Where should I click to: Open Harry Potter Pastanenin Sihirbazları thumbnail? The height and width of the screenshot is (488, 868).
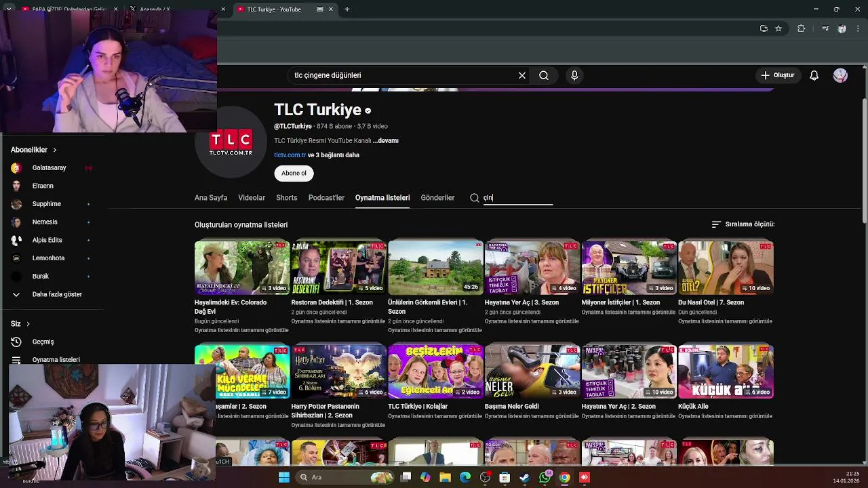pyautogui.click(x=338, y=371)
